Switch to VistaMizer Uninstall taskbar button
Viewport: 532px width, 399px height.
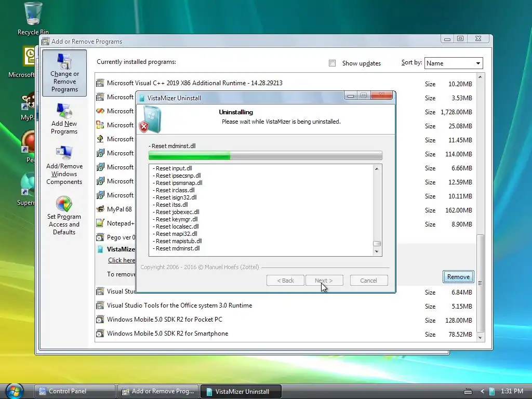[241, 391]
